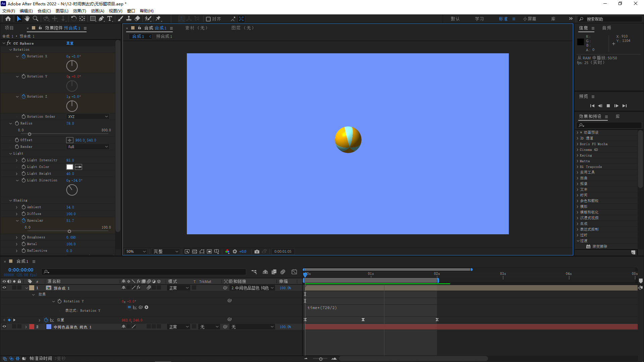Open the Rotation Order XYZ dropdown
This screenshot has width=644, height=362.
(x=88, y=117)
